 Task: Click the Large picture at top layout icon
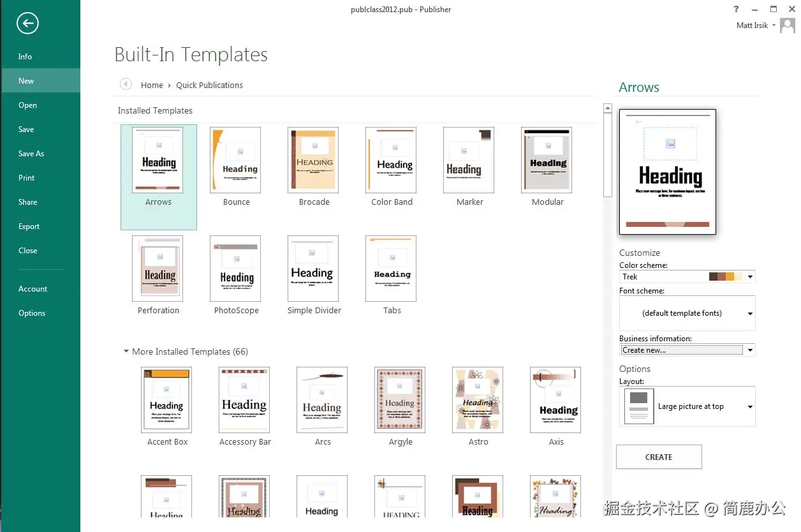(x=638, y=406)
